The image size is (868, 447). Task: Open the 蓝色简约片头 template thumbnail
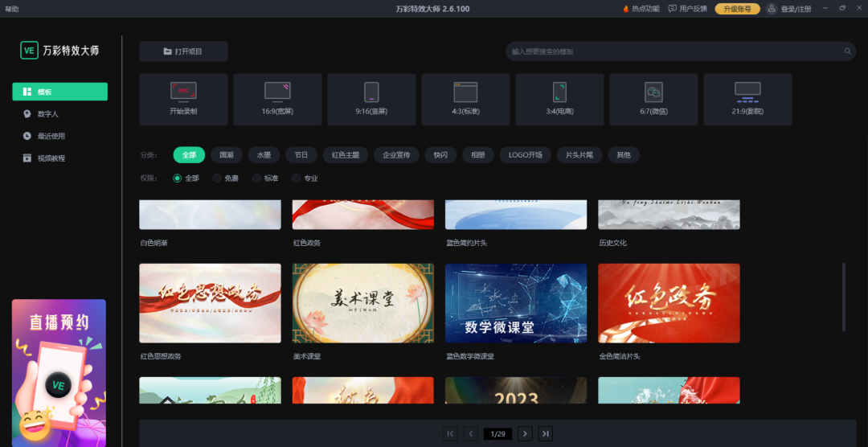(x=516, y=215)
